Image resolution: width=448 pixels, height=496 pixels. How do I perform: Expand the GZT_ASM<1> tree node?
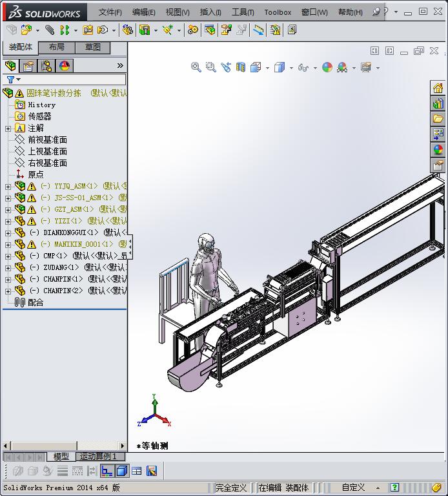tap(8, 210)
